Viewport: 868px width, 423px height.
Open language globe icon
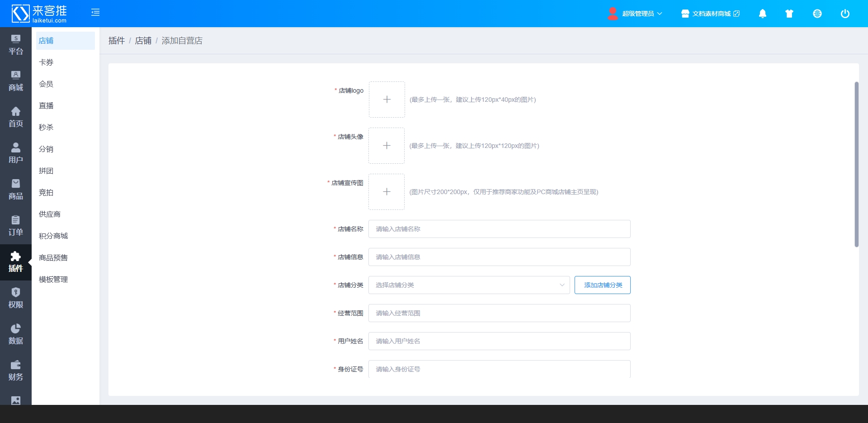tap(817, 14)
